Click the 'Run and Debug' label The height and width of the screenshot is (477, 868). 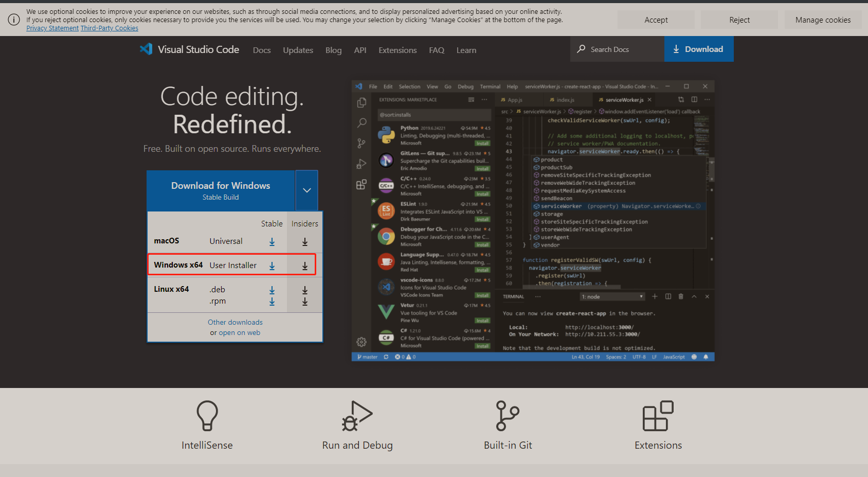click(x=357, y=445)
